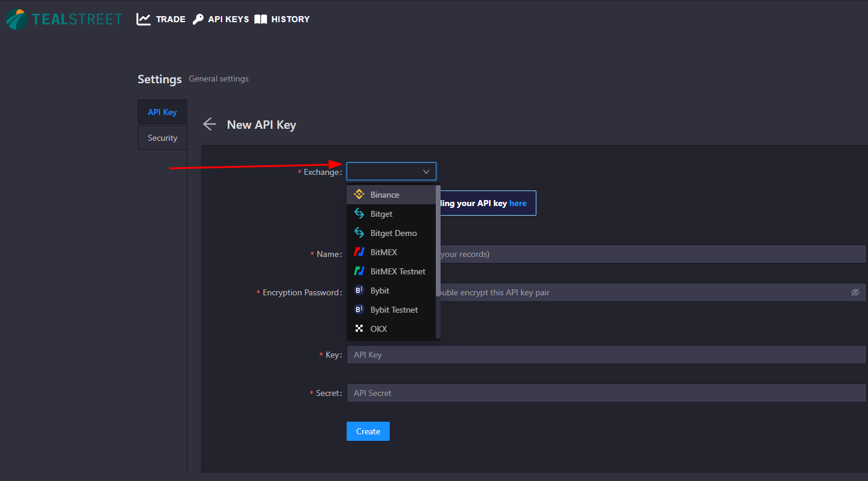
Task: Select Bybit exchange option
Action: (x=391, y=291)
